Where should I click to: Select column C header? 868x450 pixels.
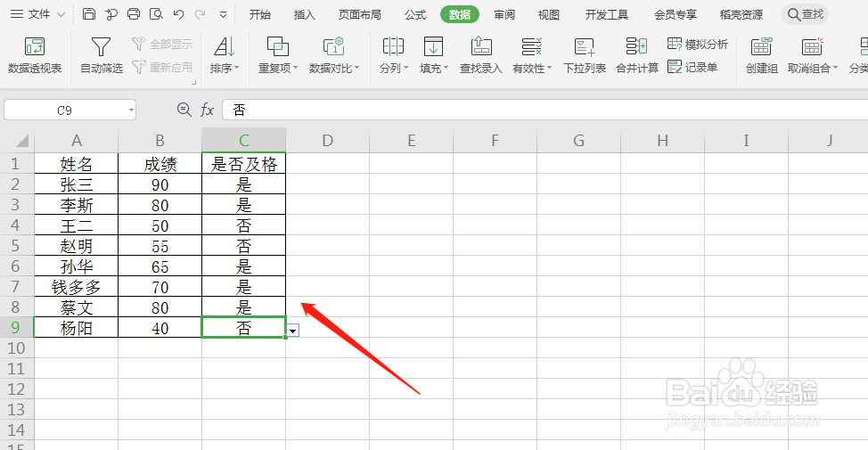coord(243,141)
